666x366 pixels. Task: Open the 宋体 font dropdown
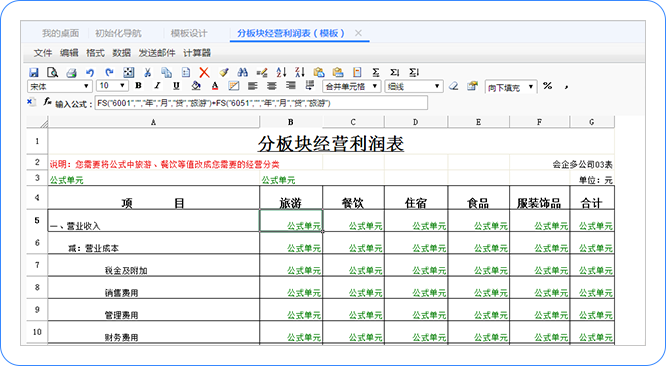[x=60, y=86]
